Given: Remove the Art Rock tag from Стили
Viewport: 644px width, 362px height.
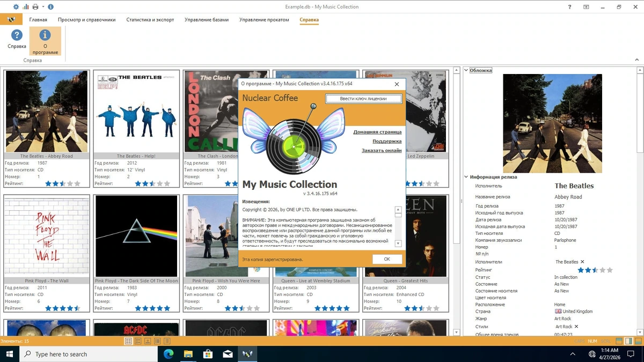Looking at the screenshot, I should [576, 327].
